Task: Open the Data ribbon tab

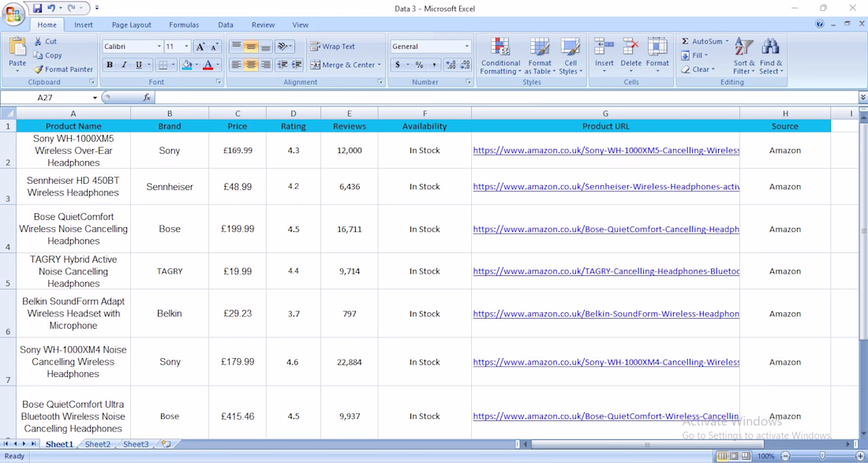Action: (226, 25)
